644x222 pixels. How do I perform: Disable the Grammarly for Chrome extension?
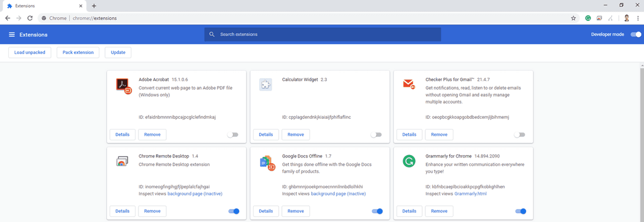521,211
